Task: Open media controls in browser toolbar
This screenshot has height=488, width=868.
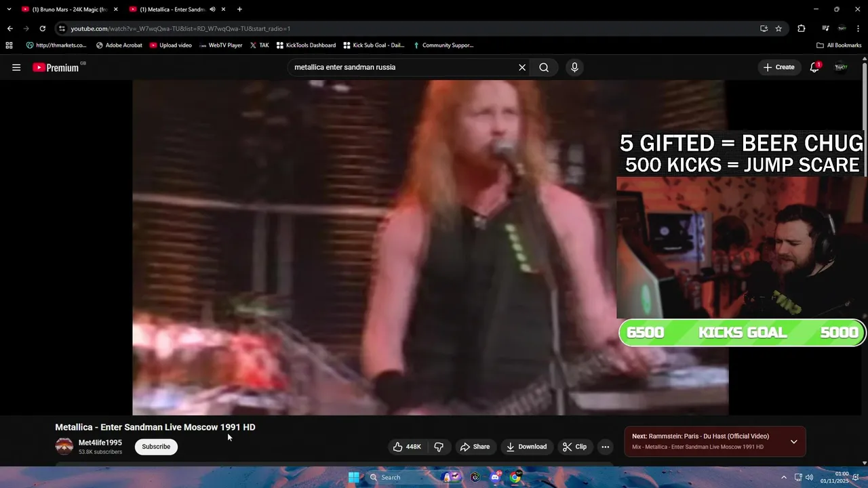Action: coord(825,28)
